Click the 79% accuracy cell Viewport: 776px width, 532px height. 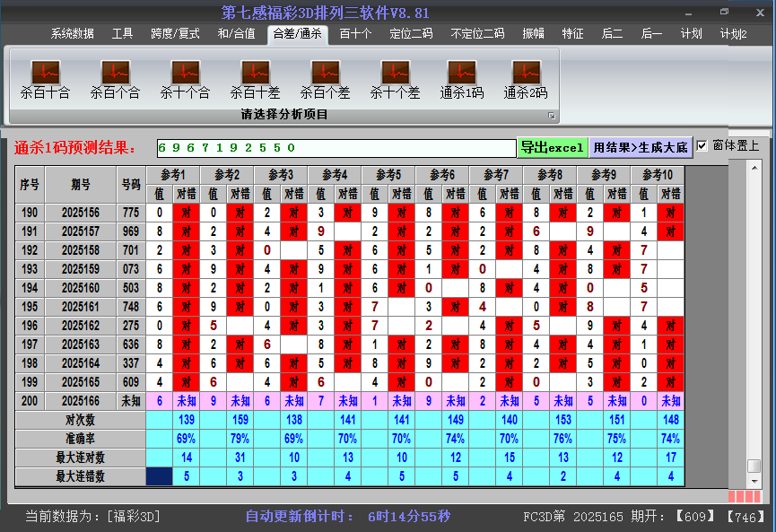(x=240, y=439)
